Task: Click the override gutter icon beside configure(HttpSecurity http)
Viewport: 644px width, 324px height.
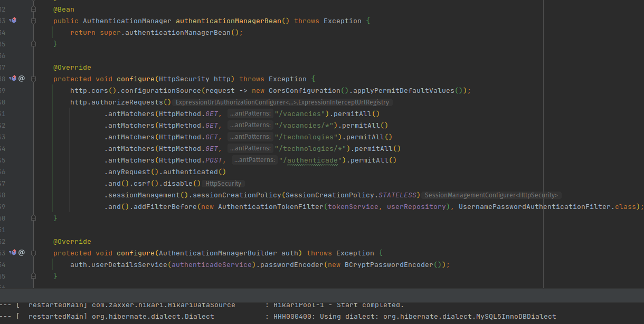Action: click(13, 79)
